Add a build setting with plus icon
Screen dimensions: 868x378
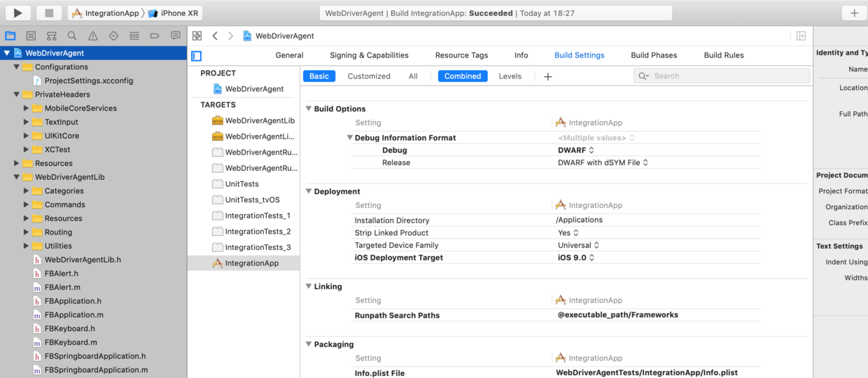click(547, 76)
